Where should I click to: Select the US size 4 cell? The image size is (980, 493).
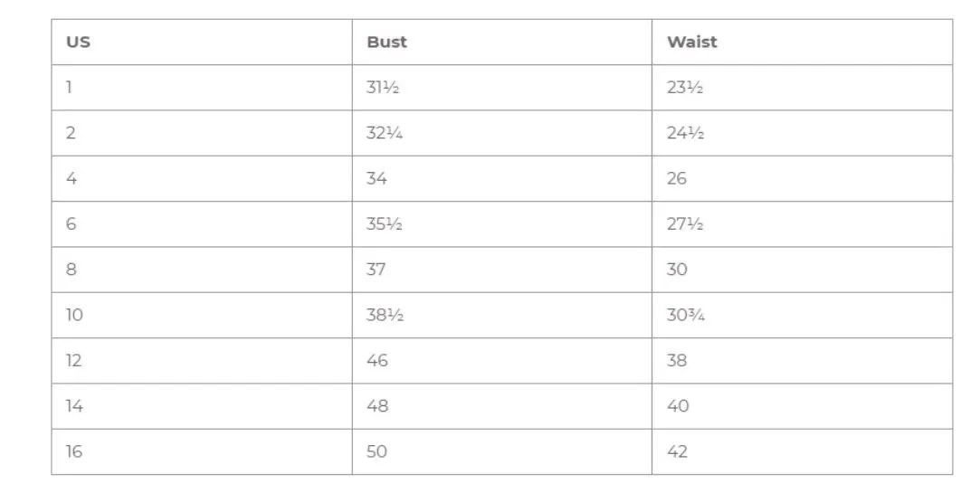point(202,179)
